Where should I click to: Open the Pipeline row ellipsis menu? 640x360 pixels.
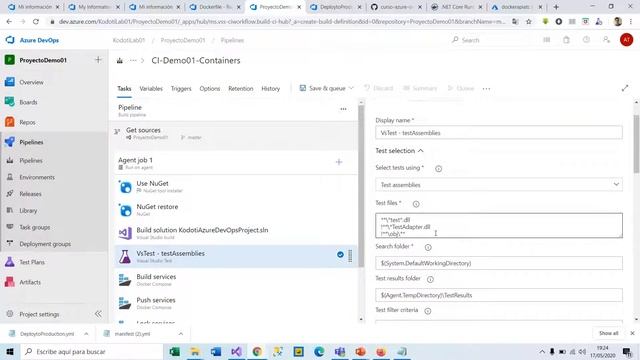(343, 109)
